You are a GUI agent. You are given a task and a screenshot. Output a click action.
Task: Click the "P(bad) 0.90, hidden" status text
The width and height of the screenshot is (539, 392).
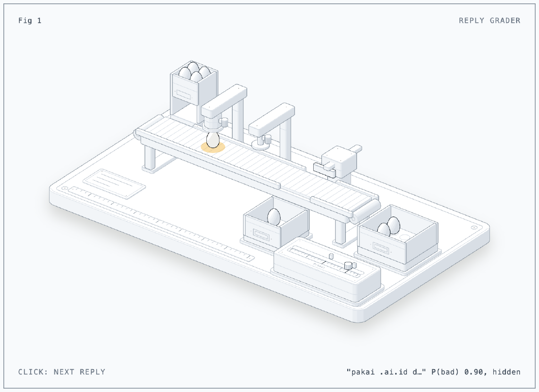476,372
